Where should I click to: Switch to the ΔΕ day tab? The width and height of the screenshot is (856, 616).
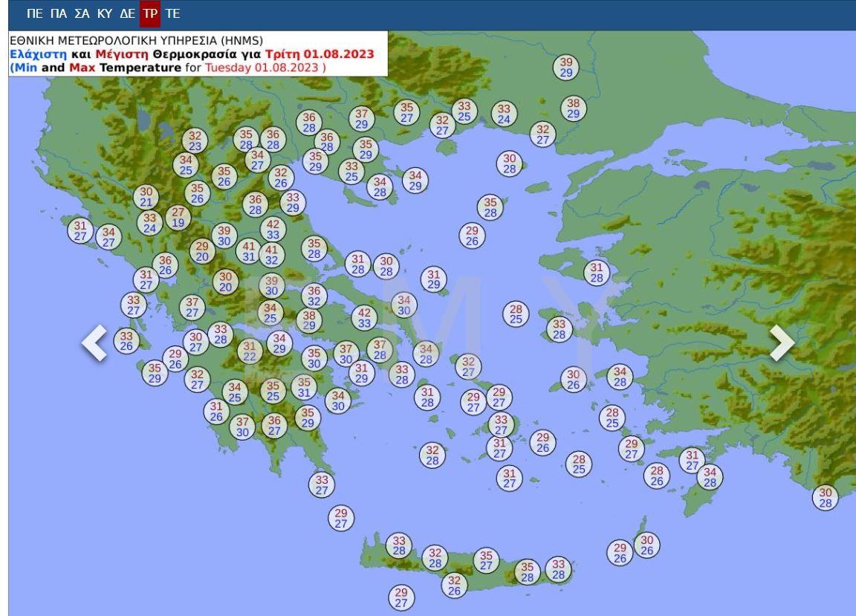pyautogui.click(x=128, y=13)
